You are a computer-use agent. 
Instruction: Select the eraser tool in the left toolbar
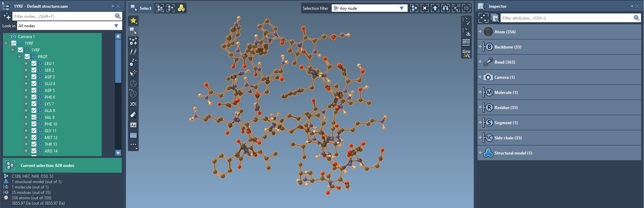coord(133,115)
